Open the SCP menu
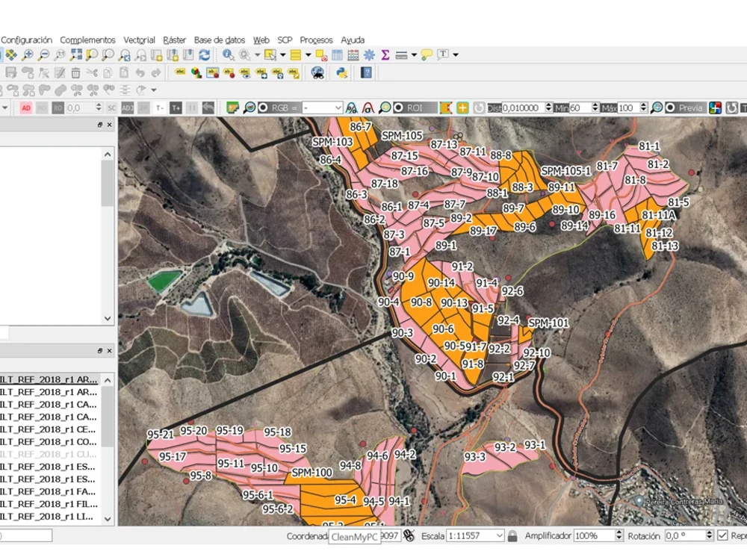Image resolution: width=747 pixels, height=560 pixels. pyautogui.click(x=285, y=40)
